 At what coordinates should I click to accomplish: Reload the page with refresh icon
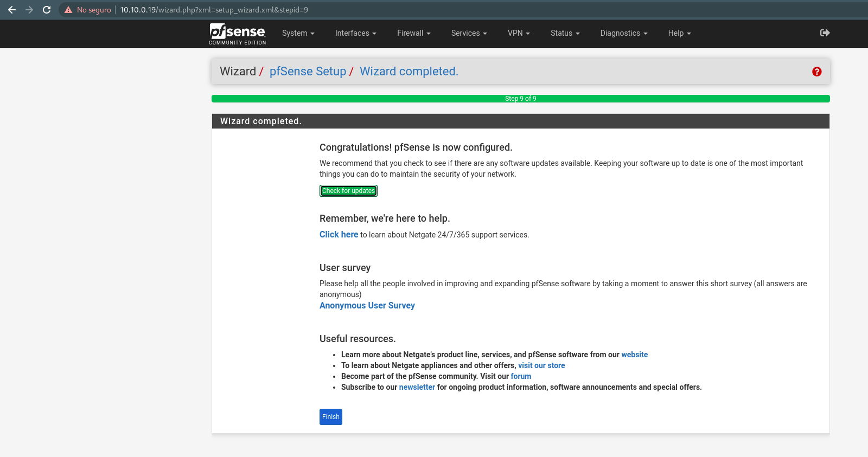coord(47,10)
